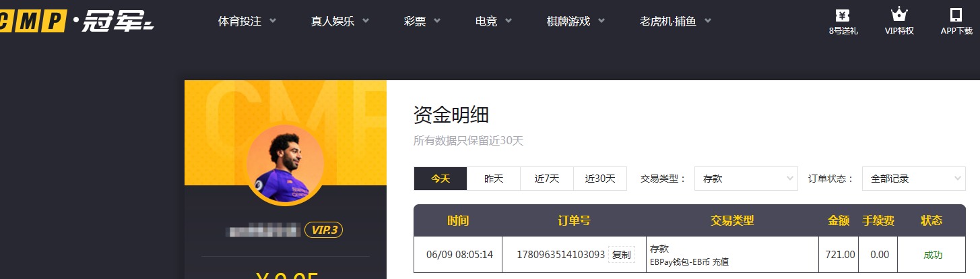Select the 今天 date filter tab
Viewport: 980px width, 279px height.
[440, 179]
